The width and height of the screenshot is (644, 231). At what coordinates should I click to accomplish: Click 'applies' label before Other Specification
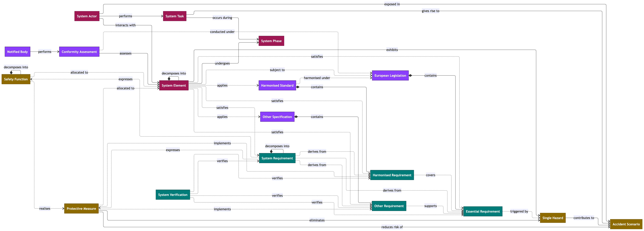(222, 117)
